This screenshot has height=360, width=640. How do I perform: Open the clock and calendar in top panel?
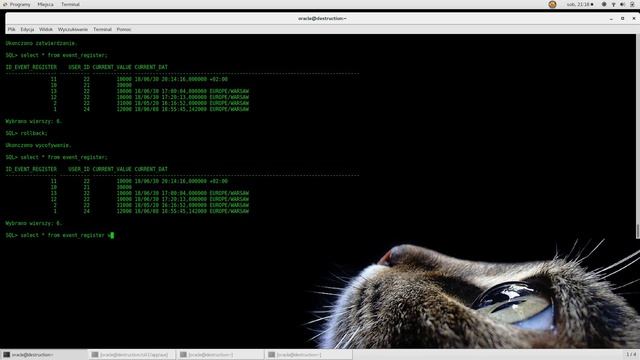[x=580, y=4]
